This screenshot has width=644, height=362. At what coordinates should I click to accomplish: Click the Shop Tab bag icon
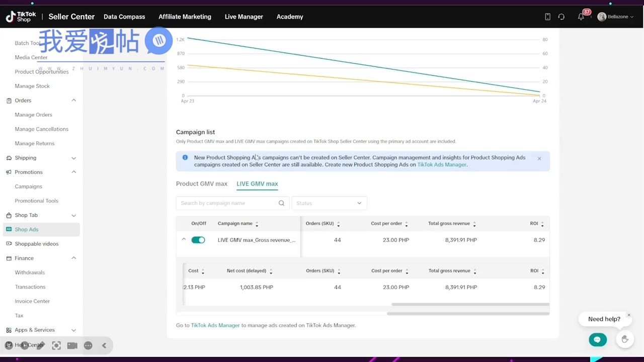click(9, 215)
